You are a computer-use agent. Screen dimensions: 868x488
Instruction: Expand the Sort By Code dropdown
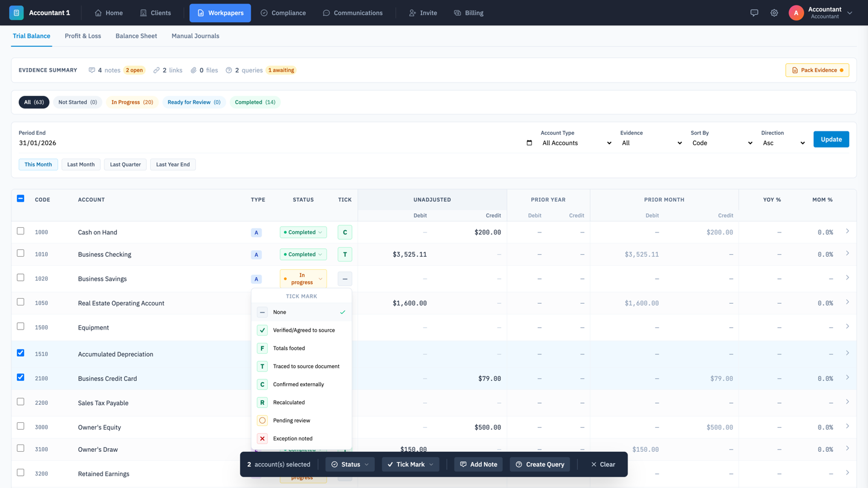(x=722, y=143)
